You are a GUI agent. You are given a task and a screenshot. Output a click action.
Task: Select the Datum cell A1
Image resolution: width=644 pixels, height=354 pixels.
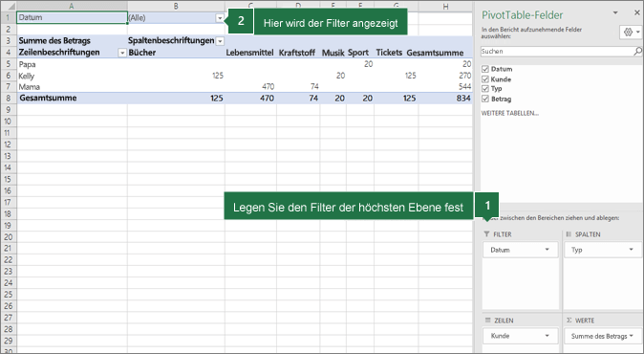coord(72,17)
